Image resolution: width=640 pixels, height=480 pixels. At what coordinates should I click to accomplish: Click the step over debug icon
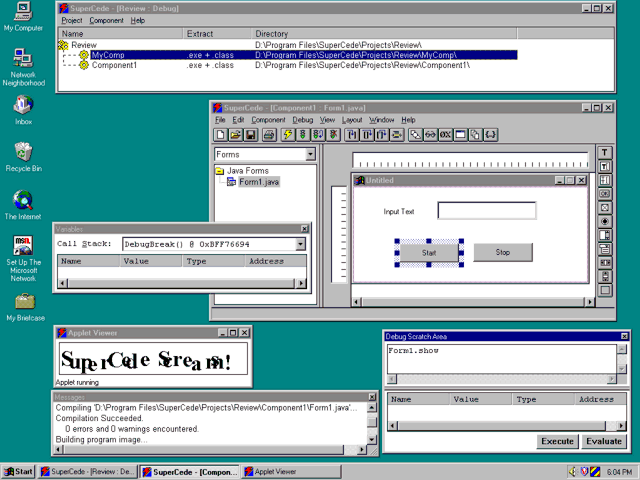point(367,135)
